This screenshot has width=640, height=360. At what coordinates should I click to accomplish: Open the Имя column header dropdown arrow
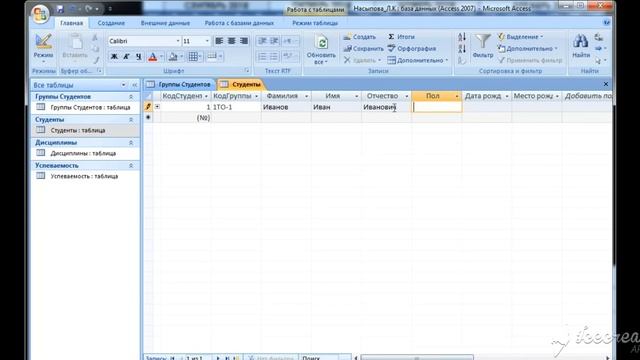click(356, 96)
